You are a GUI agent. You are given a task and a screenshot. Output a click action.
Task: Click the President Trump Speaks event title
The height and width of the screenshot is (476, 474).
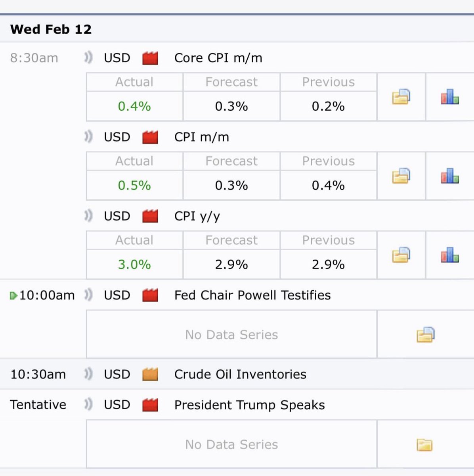(250, 405)
